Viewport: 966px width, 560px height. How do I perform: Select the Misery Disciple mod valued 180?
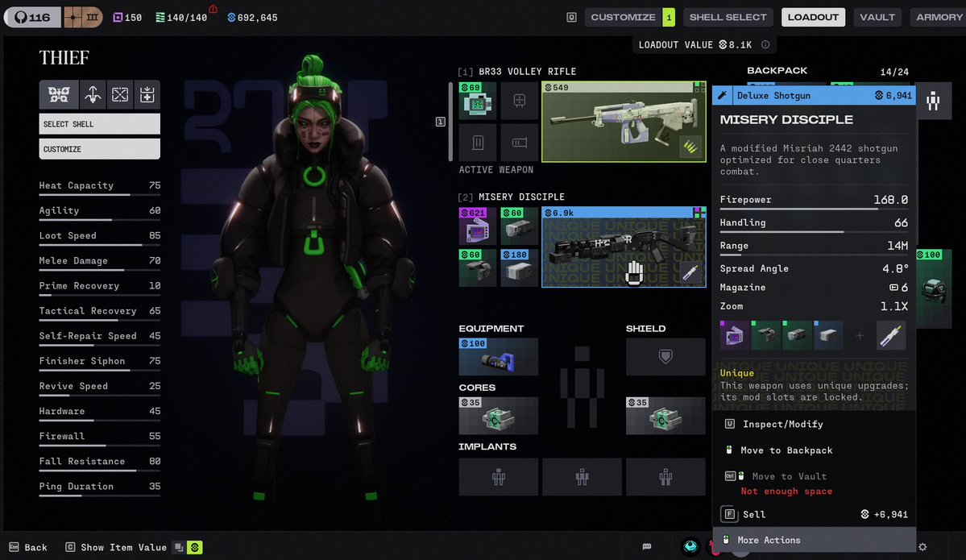pos(520,268)
